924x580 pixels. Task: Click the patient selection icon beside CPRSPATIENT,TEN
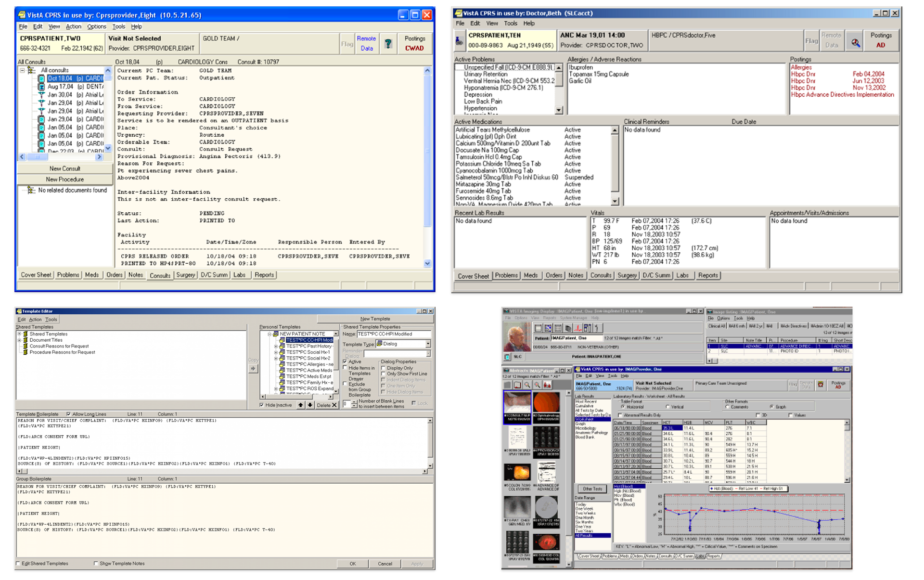tap(459, 41)
